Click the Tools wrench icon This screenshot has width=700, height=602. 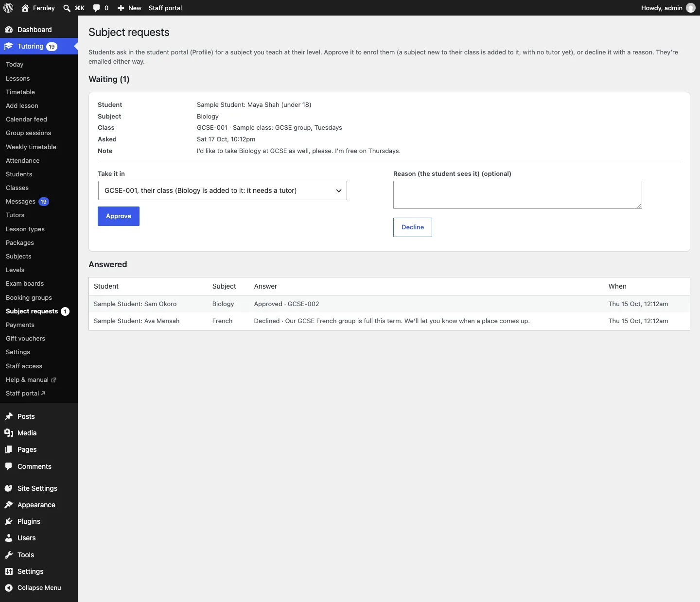(9, 555)
